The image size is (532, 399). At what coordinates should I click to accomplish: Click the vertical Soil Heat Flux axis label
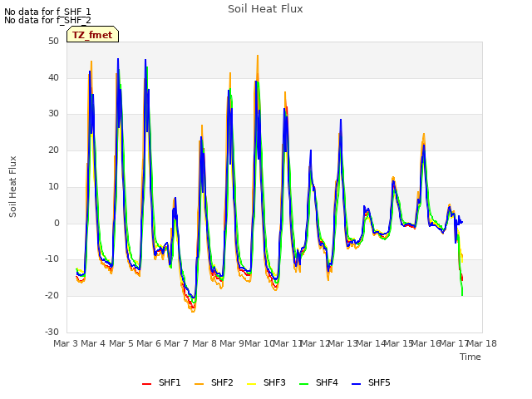tap(12, 186)
